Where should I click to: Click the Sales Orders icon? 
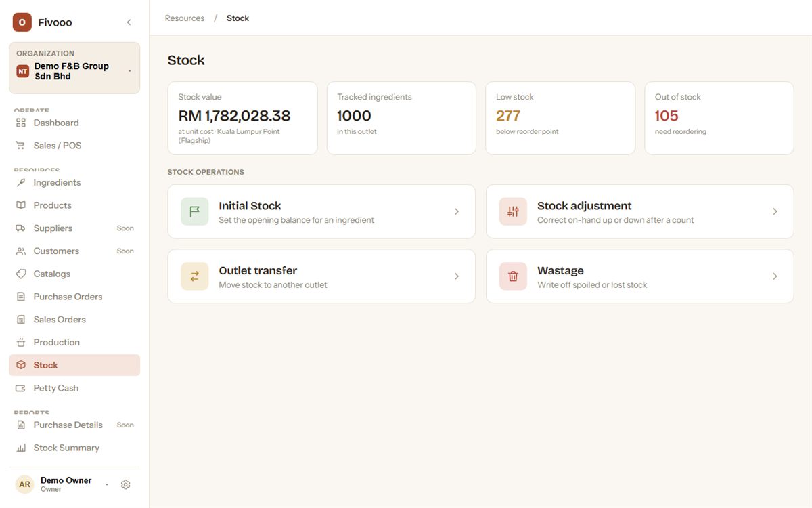click(x=21, y=320)
